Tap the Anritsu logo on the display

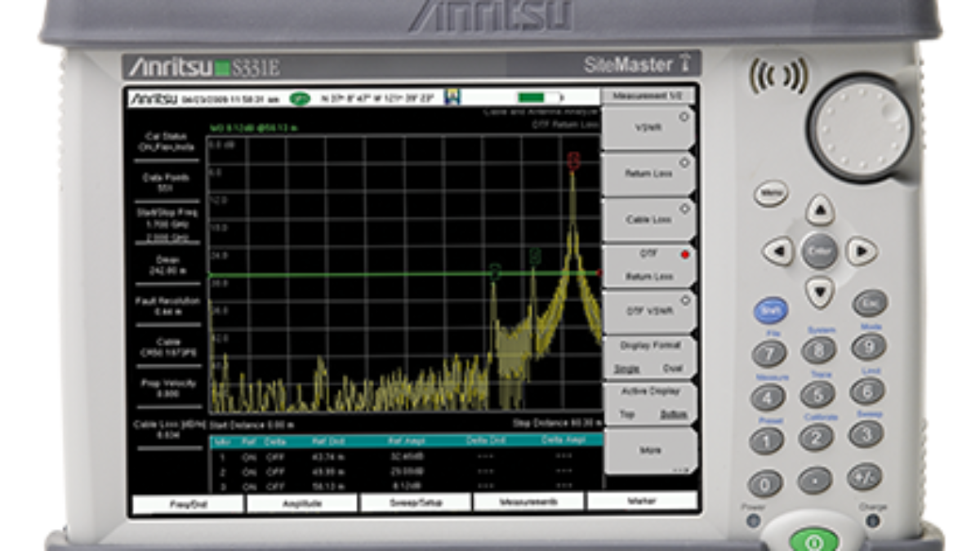pos(154,99)
